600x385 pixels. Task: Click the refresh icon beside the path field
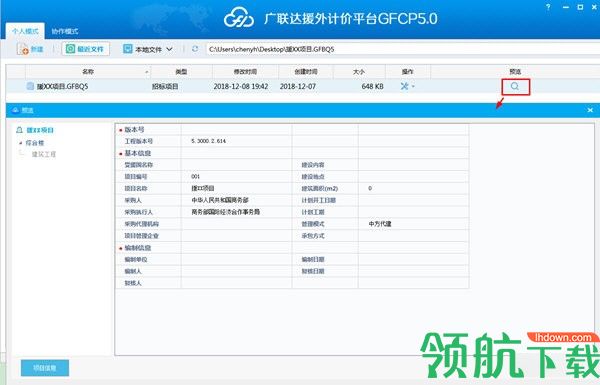[195, 49]
